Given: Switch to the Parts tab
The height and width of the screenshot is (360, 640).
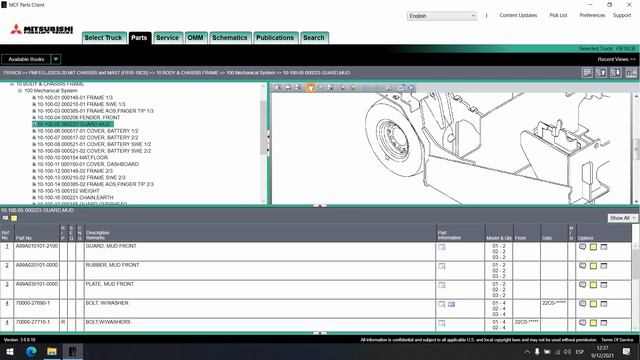Looking at the screenshot, I should point(139,38).
